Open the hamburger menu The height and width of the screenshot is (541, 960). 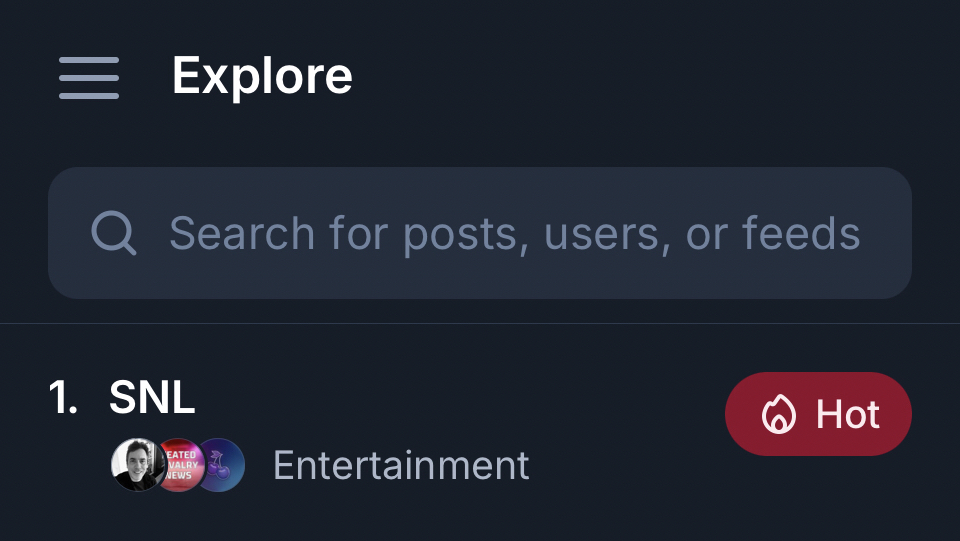click(89, 77)
